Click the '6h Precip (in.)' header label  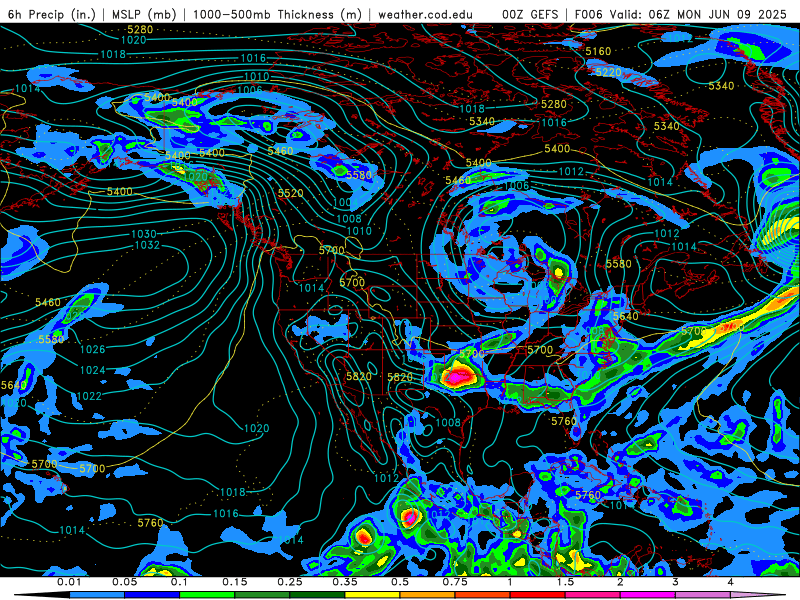[52, 14]
